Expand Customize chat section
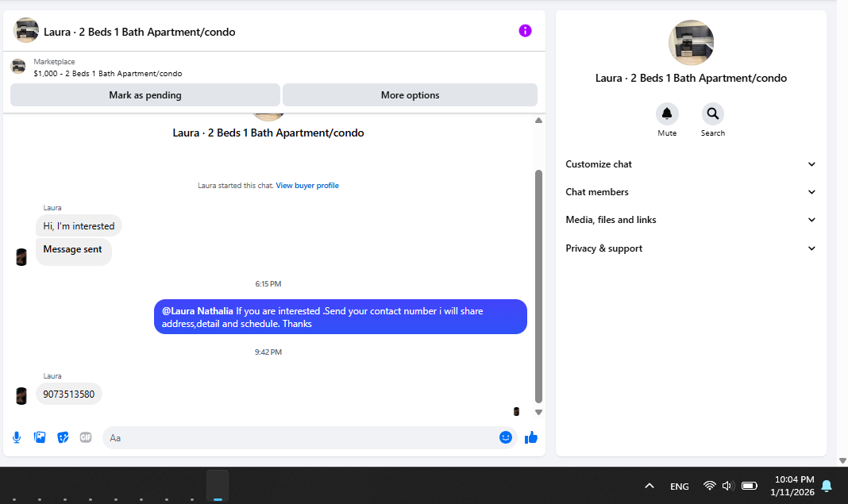 691,164
